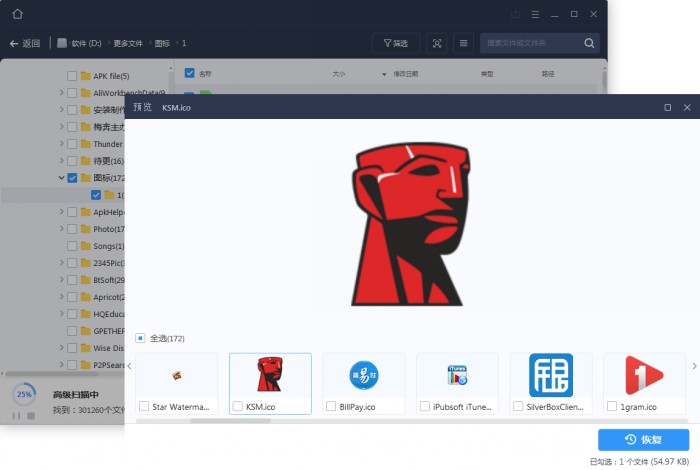
Task: Stop the advanced scan
Action: pyautogui.click(x=30, y=415)
